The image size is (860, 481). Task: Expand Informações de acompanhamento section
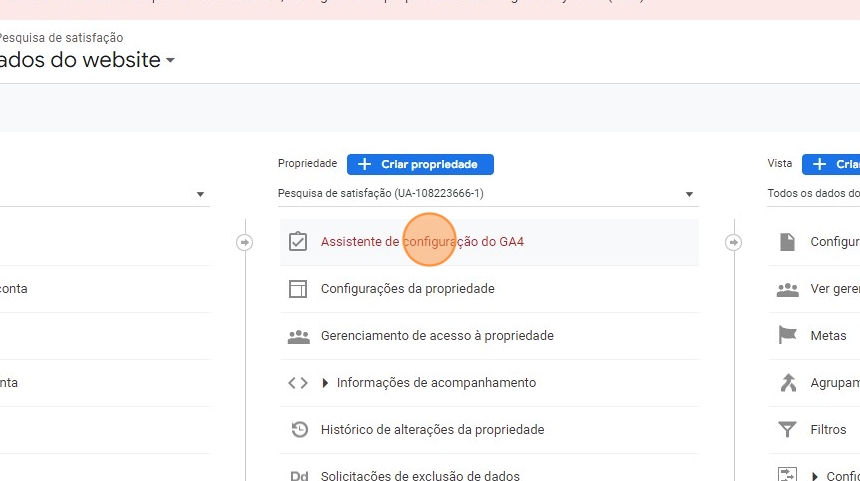click(x=325, y=383)
